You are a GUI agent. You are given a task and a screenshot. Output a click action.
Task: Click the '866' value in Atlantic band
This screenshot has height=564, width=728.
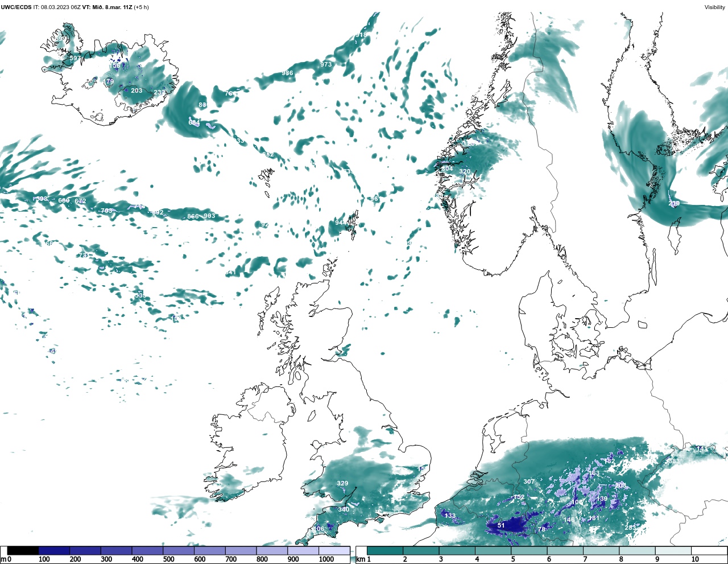pyautogui.click(x=193, y=216)
